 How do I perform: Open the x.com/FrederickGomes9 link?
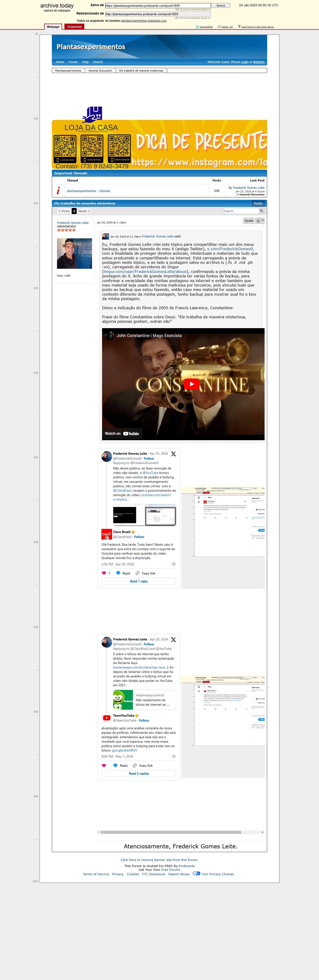pyautogui.click(x=230, y=249)
